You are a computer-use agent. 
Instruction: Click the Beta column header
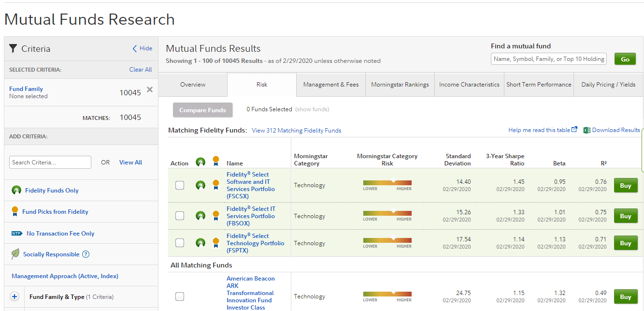pos(559,163)
